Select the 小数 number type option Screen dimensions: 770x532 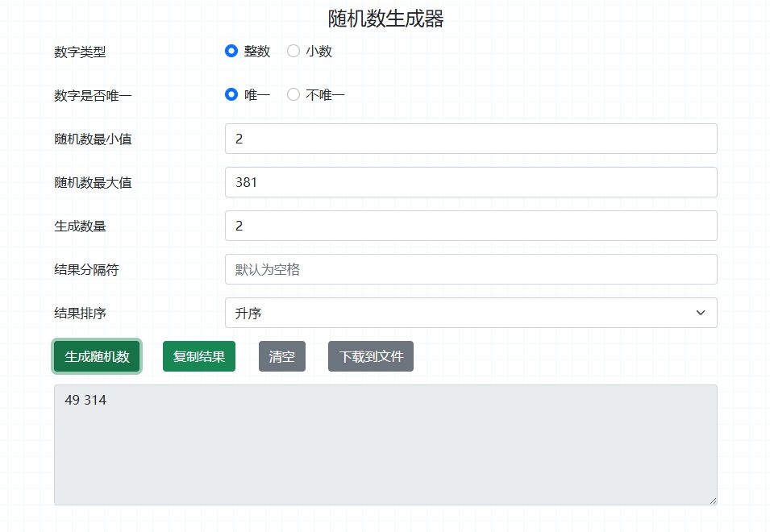pyautogui.click(x=293, y=51)
